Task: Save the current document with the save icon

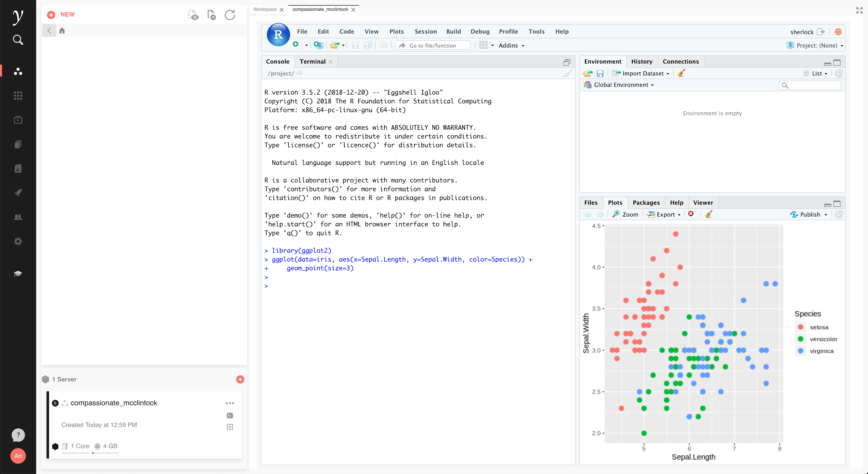Action: [355, 45]
